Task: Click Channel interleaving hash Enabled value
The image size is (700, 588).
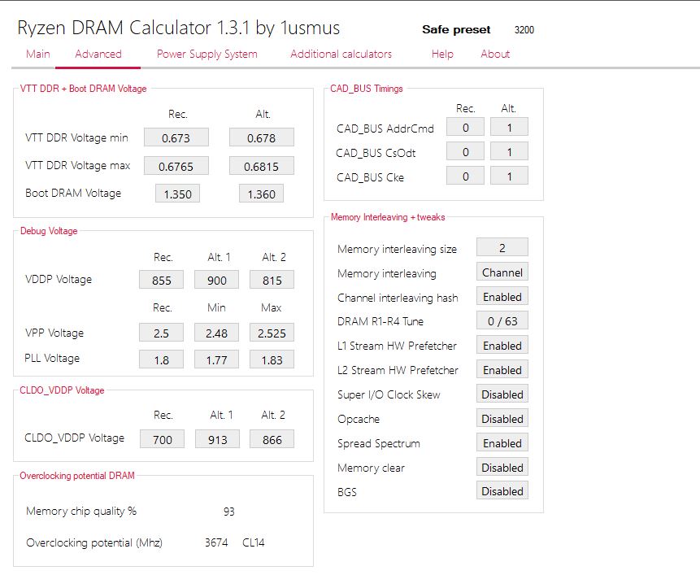Action: tap(502, 296)
